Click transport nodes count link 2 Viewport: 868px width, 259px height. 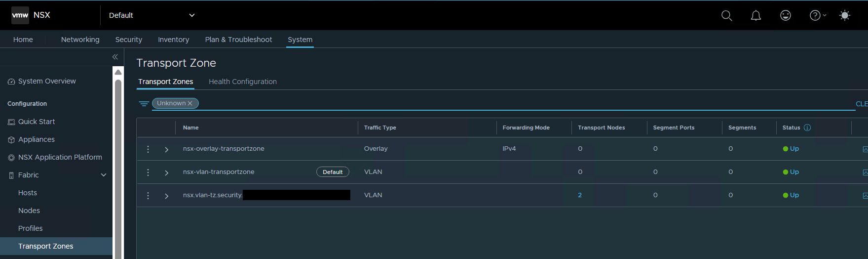click(580, 195)
